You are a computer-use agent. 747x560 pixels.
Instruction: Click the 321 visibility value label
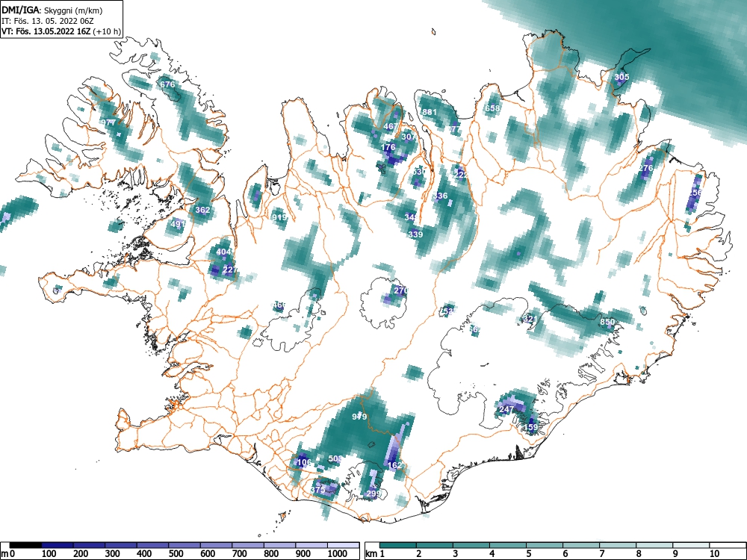click(530, 319)
